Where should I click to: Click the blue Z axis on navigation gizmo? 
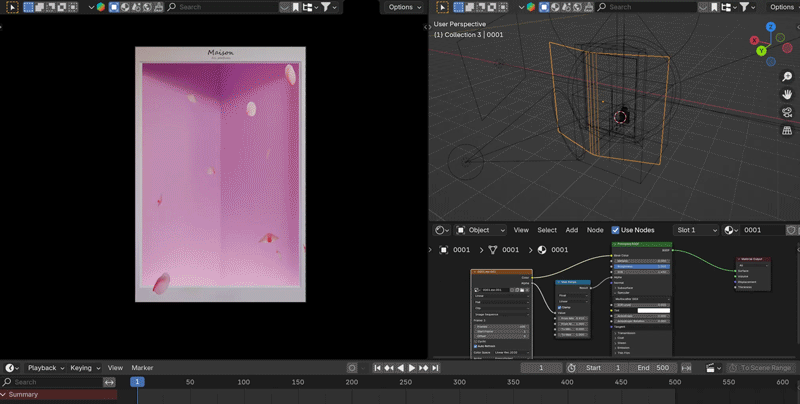770,27
